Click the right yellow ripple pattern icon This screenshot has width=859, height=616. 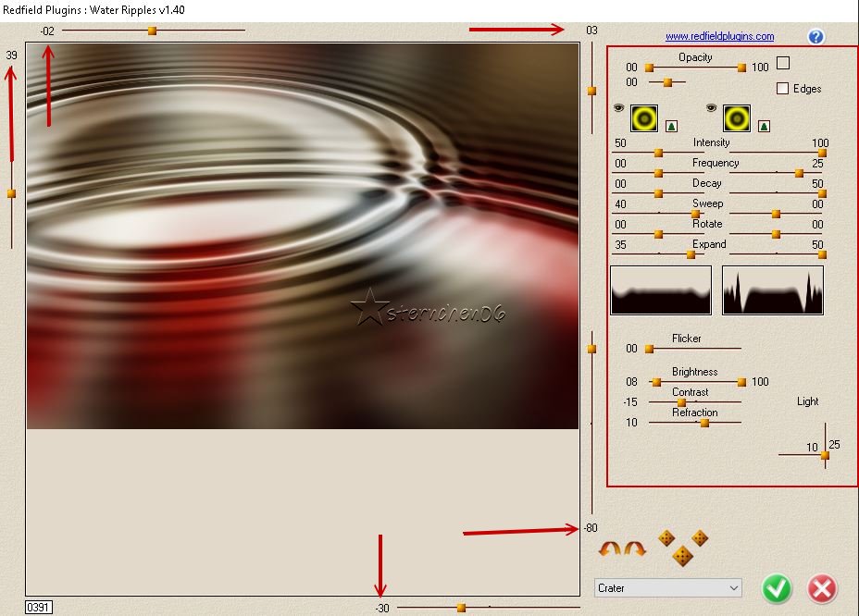point(737,118)
